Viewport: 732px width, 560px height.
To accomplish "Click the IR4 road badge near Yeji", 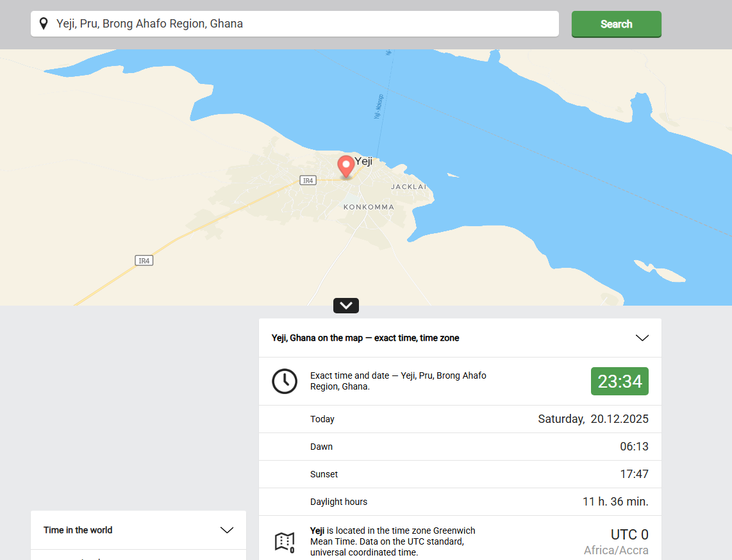I will [308, 181].
